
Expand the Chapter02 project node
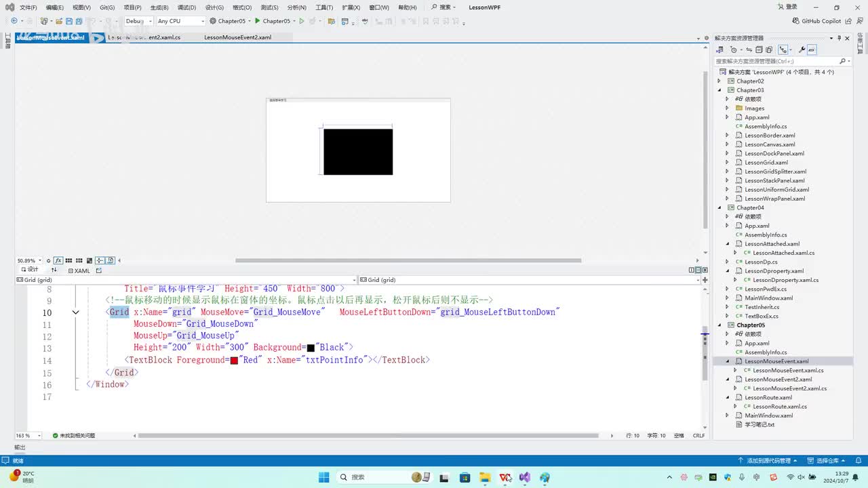(x=720, y=81)
